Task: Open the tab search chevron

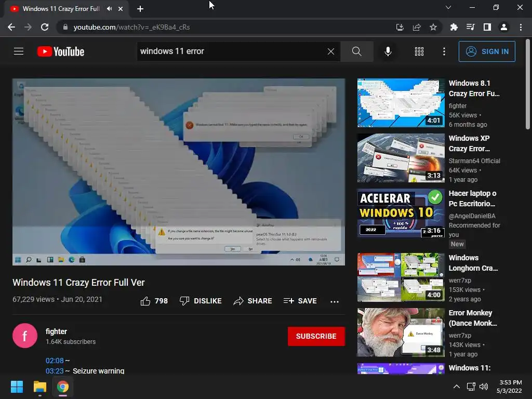Action: tap(448, 7)
